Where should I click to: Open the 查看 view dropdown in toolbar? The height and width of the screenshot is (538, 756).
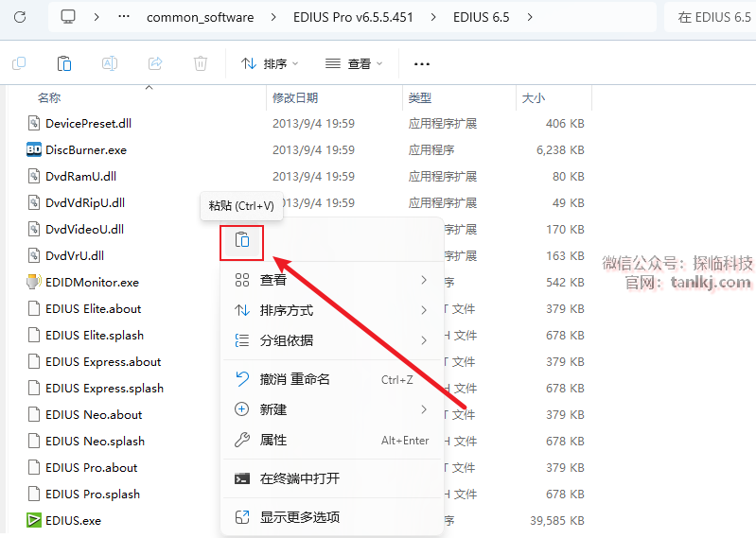[x=354, y=63]
